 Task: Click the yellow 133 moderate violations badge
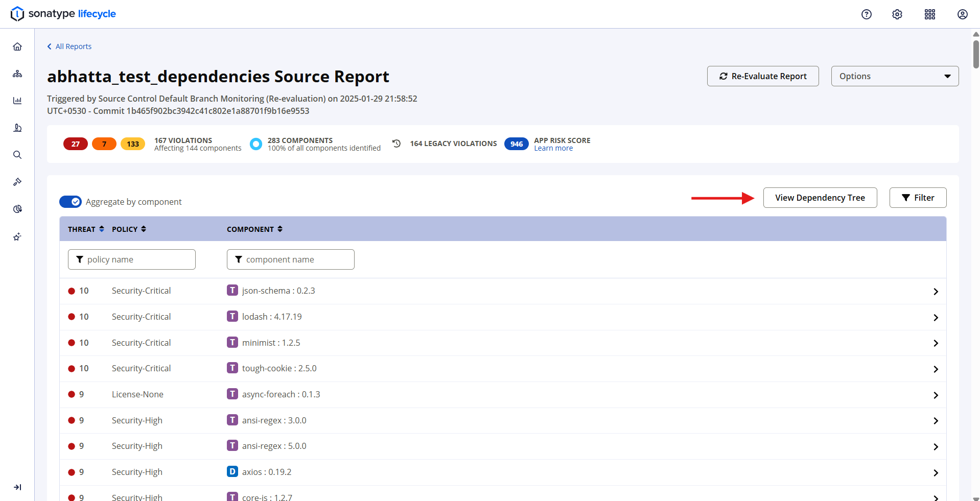click(133, 144)
